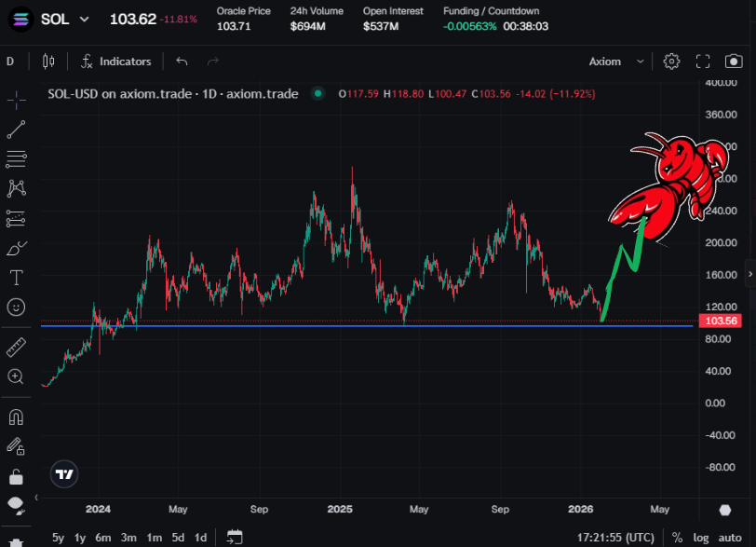Open the go to date calendar
Viewport: 756px width, 547px height.
coord(235,537)
